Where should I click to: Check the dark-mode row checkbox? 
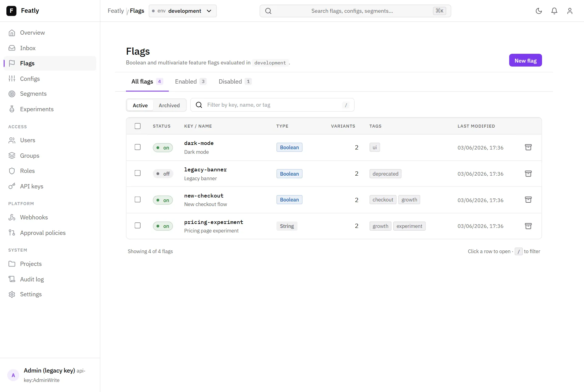coord(137,147)
